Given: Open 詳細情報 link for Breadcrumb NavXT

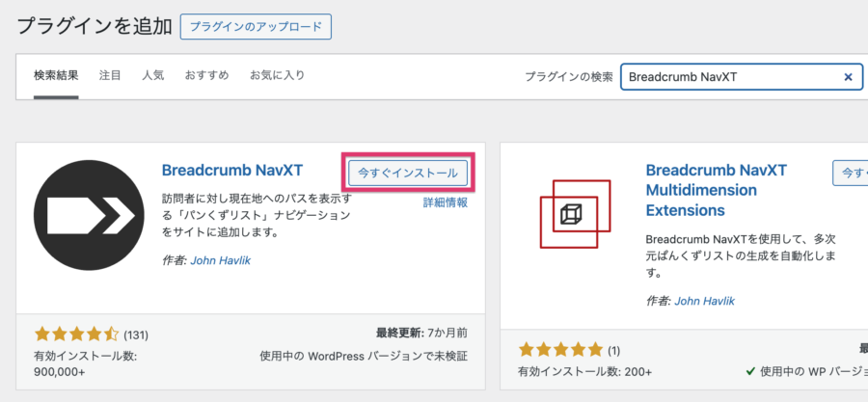Looking at the screenshot, I should (x=446, y=202).
